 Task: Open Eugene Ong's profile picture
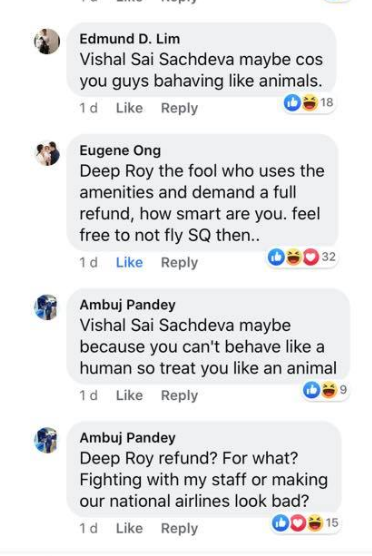(48, 153)
